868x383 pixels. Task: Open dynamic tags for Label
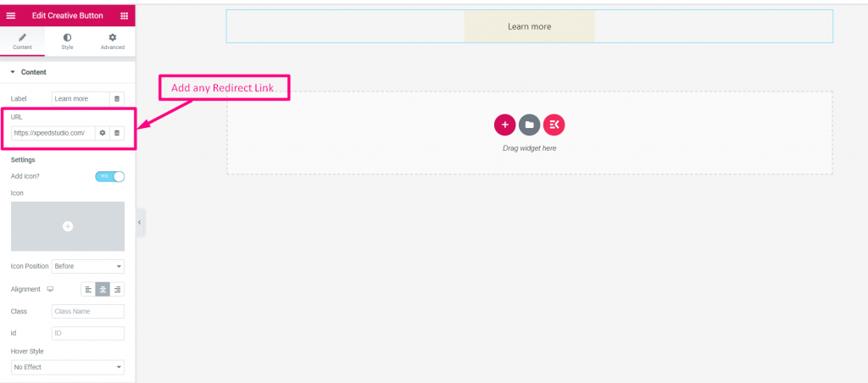point(117,99)
